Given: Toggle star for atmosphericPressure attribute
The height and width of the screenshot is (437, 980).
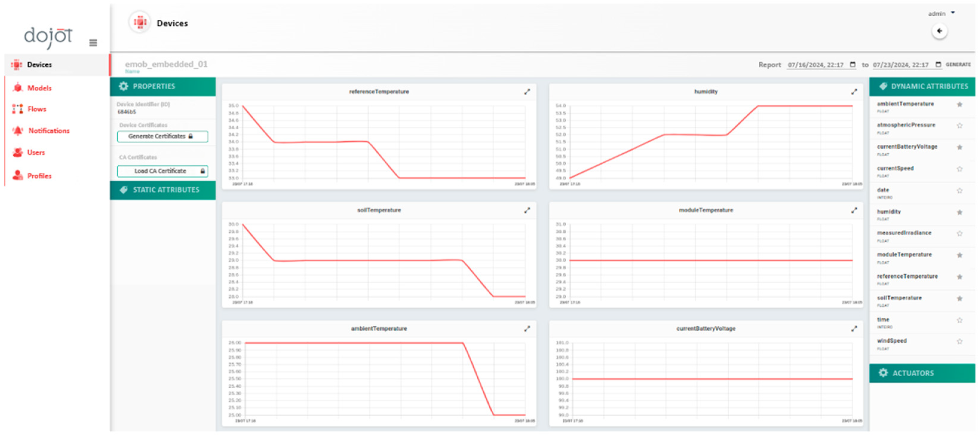Looking at the screenshot, I should pyautogui.click(x=959, y=126).
